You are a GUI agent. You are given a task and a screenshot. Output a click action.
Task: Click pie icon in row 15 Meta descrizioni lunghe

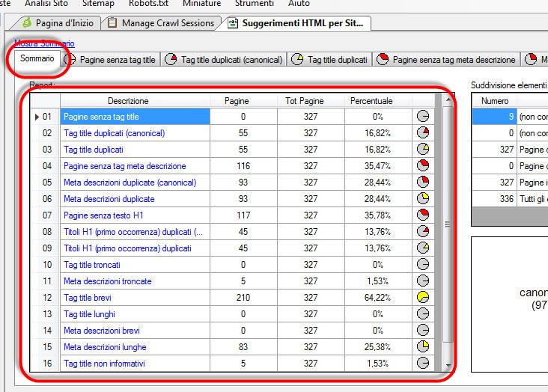tap(423, 346)
